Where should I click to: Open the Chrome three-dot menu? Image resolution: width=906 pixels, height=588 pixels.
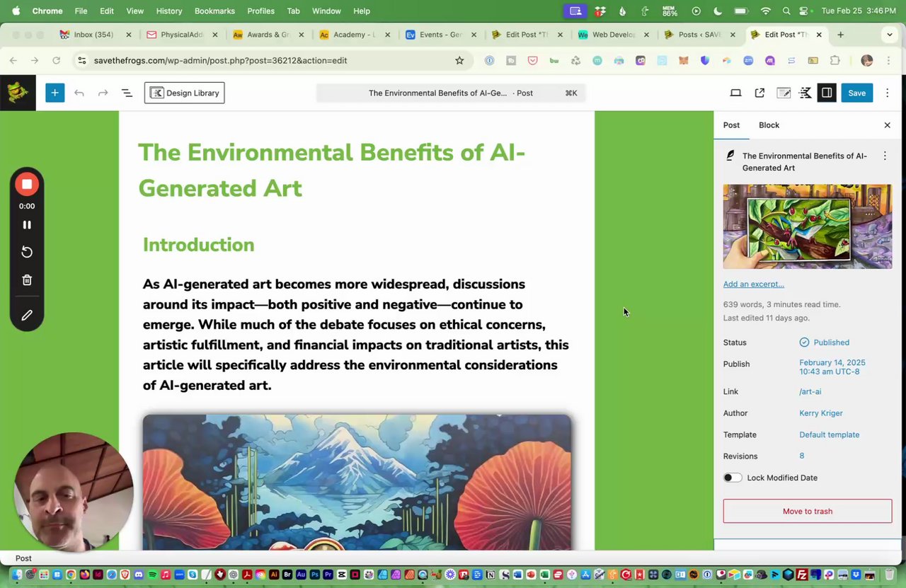pyautogui.click(x=889, y=61)
